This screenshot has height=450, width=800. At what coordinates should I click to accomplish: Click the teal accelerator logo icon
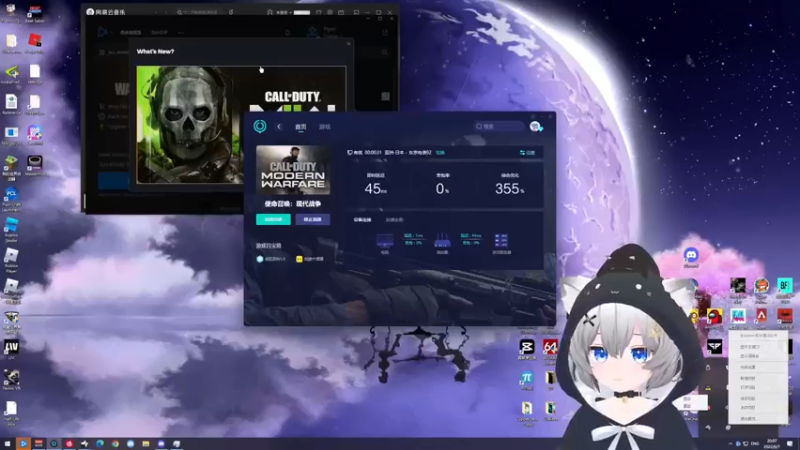(260, 126)
